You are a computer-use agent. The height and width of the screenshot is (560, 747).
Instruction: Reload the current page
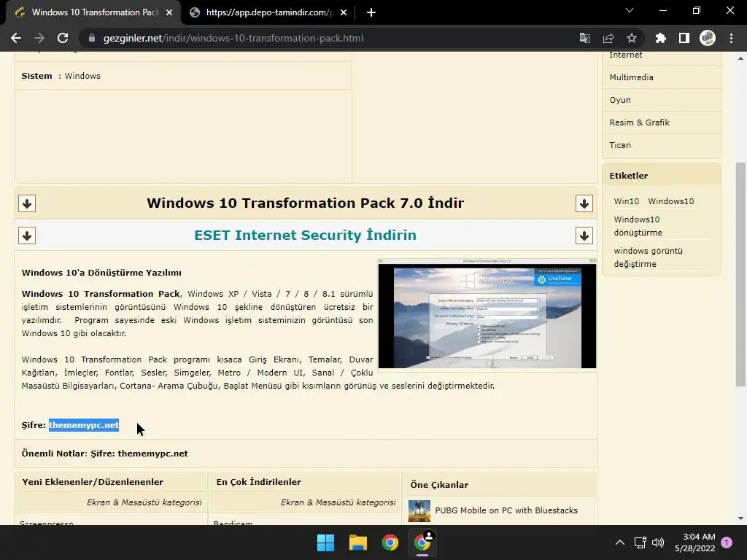(63, 38)
